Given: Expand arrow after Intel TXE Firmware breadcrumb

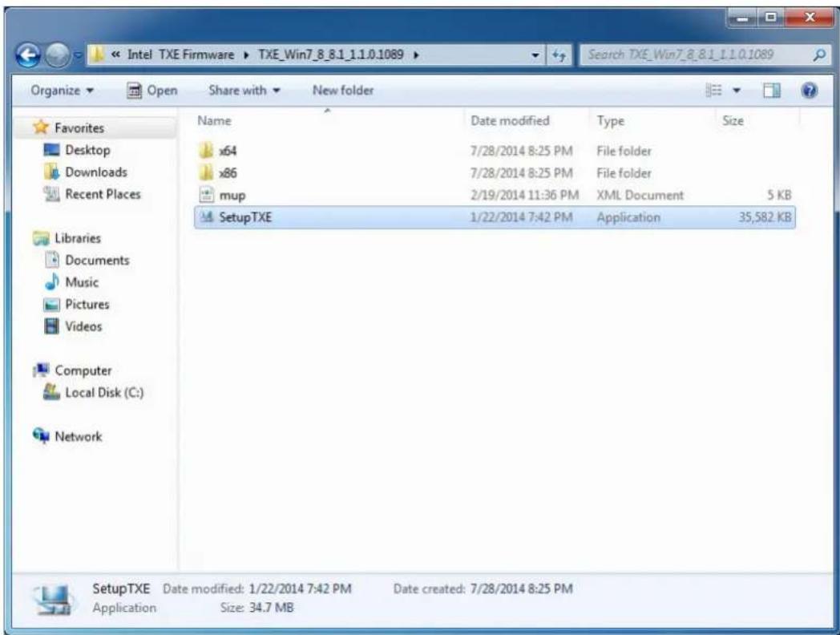Looking at the screenshot, I should [246, 55].
